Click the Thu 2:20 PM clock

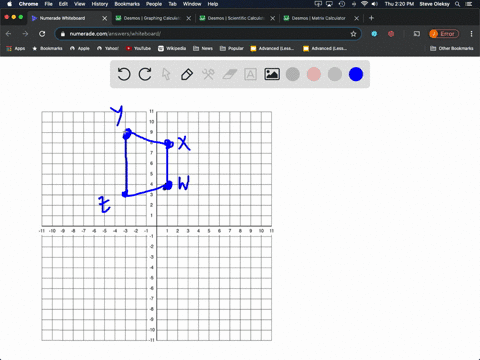coord(399,4)
